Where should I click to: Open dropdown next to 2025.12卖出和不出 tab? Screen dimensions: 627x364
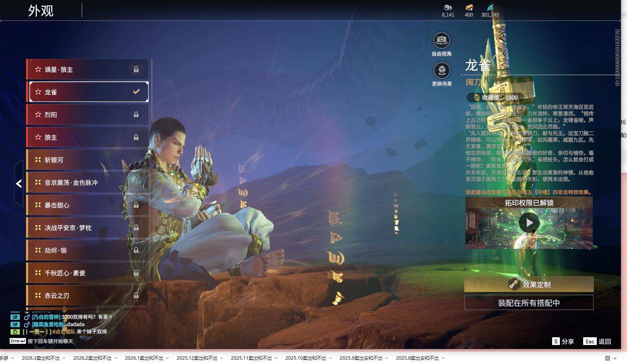click(x=222, y=358)
